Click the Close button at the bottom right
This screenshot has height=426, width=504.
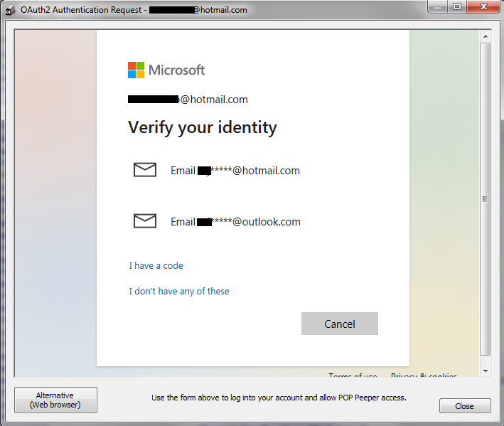pyautogui.click(x=465, y=406)
